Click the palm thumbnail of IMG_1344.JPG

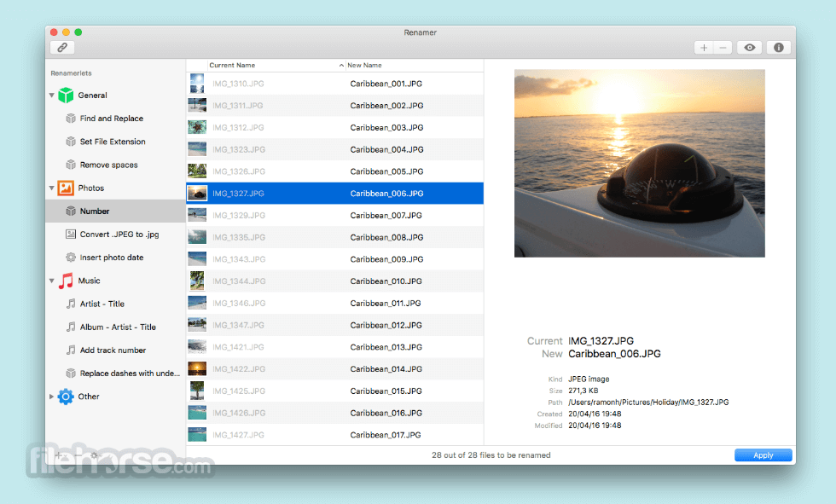[x=197, y=281]
